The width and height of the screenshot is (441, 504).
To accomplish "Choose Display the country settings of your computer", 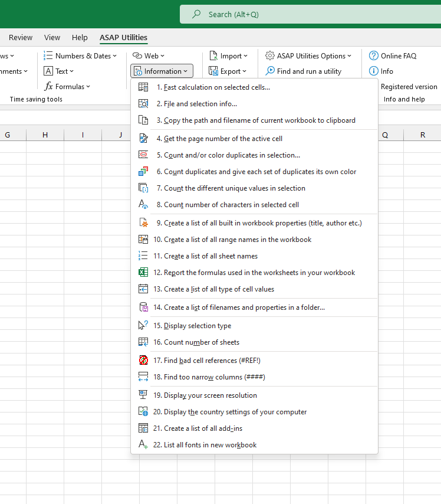I will [x=254, y=412].
